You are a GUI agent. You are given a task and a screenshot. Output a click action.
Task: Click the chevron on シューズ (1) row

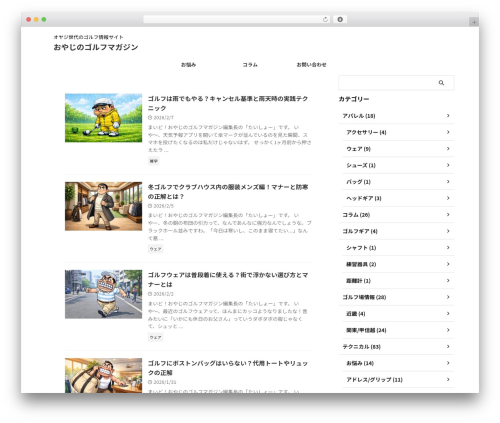pyautogui.click(x=448, y=165)
